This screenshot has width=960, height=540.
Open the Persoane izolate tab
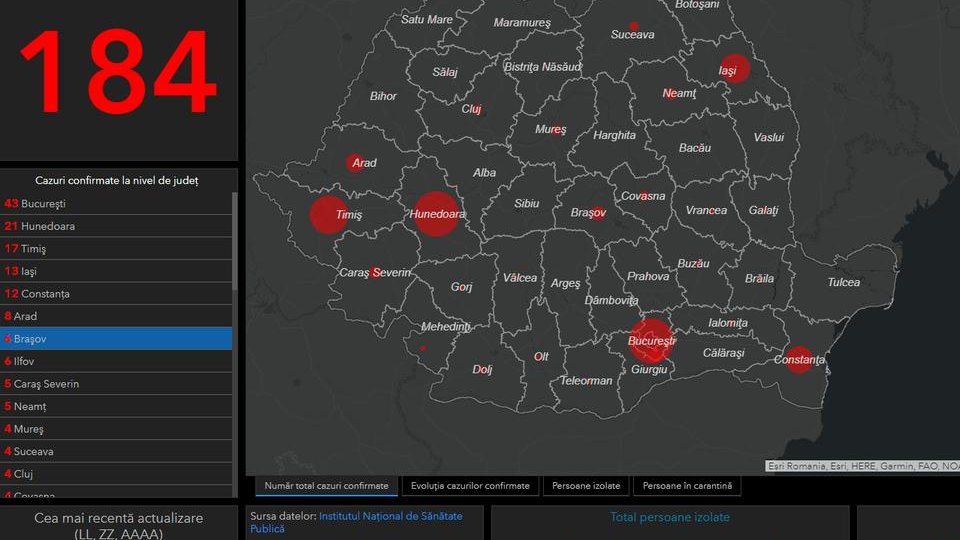coord(586,486)
